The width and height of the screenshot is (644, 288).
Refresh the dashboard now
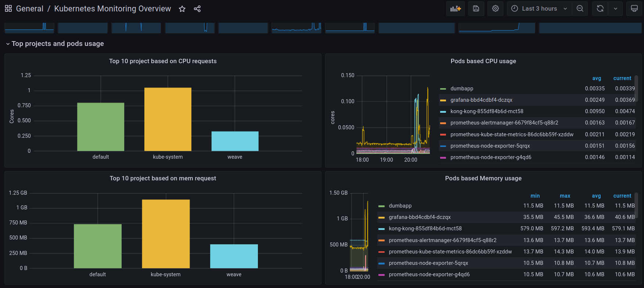tap(600, 8)
